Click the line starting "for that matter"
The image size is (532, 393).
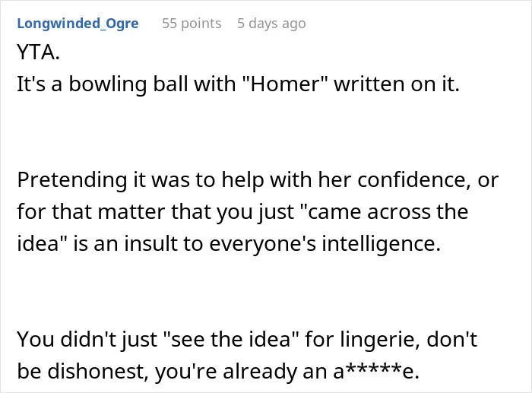point(242,212)
